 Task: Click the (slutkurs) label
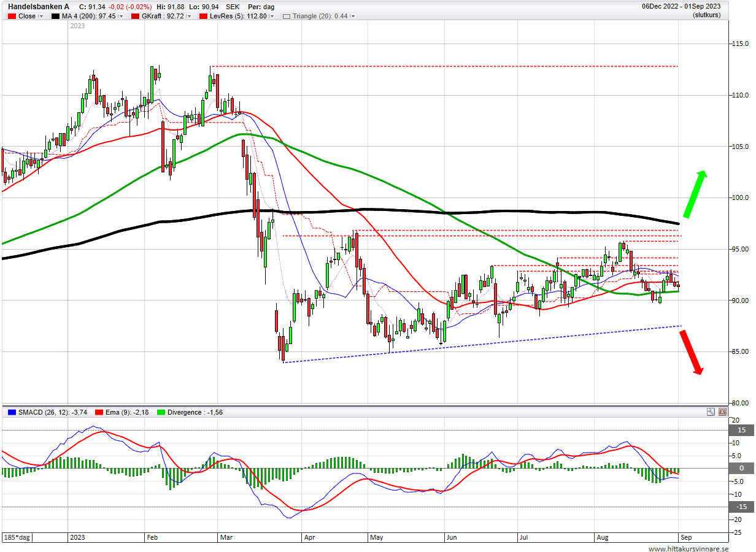point(706,15)
